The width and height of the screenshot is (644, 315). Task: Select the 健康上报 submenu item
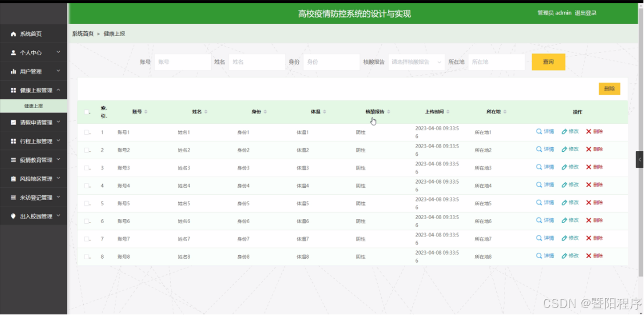point(33,106)
